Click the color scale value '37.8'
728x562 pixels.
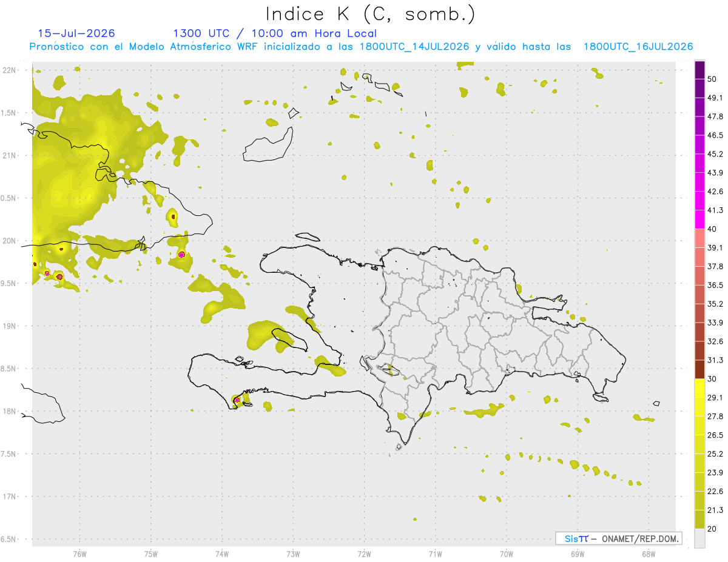[x=715, y=266]
